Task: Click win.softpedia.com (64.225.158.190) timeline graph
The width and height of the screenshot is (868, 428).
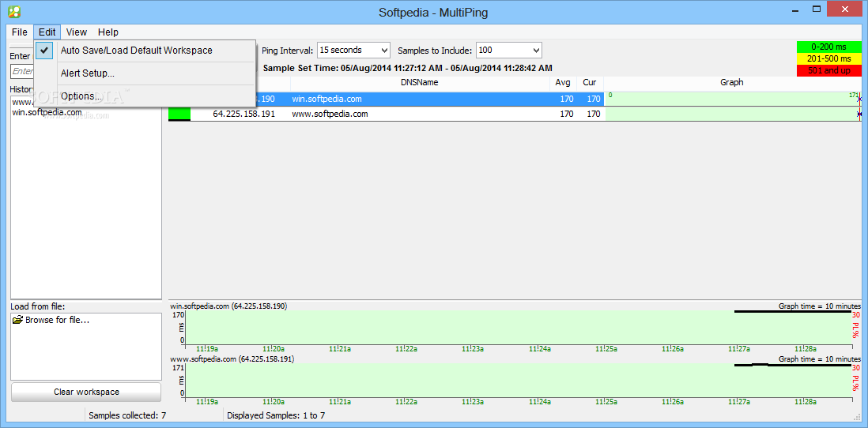Action: [x=518, y=328]
